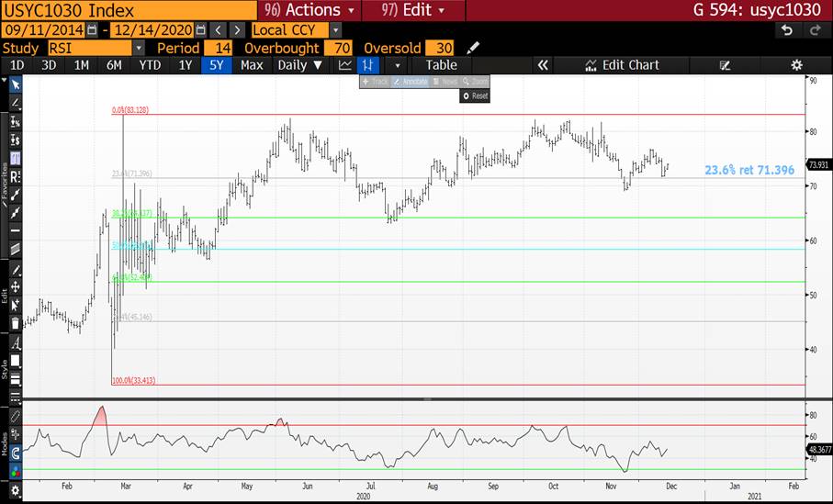Click the Annotate mode button
The height and width of the screenshot is (504, 833).
[410, 82]
